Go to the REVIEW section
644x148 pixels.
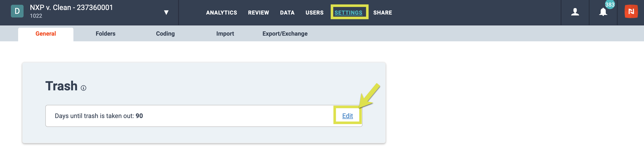pos(258,12)
